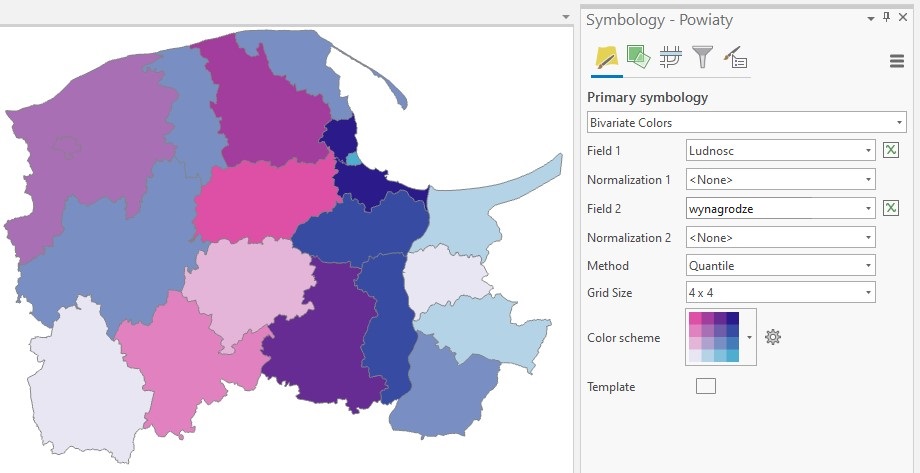This screenshot has width=920, height=473.
Task: Open the Primary symbology tab icon
Action: coord(606,57)
